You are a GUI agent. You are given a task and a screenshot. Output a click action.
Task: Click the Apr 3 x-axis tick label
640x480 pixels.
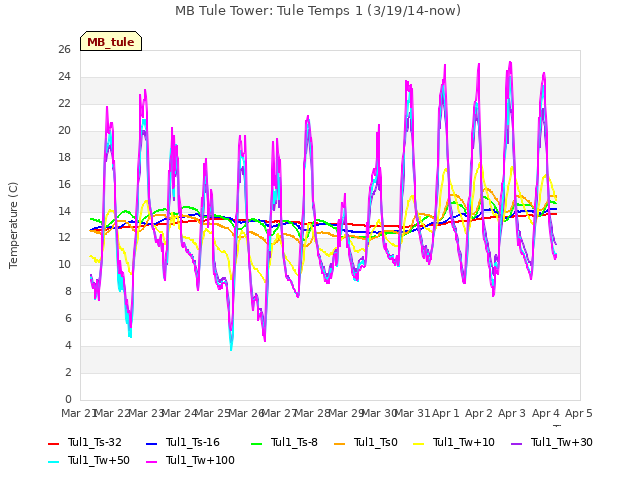tap(512, 413)
